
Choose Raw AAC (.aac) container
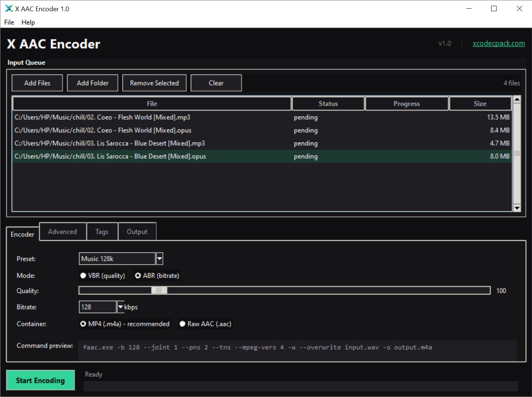(x=182, y=324)
